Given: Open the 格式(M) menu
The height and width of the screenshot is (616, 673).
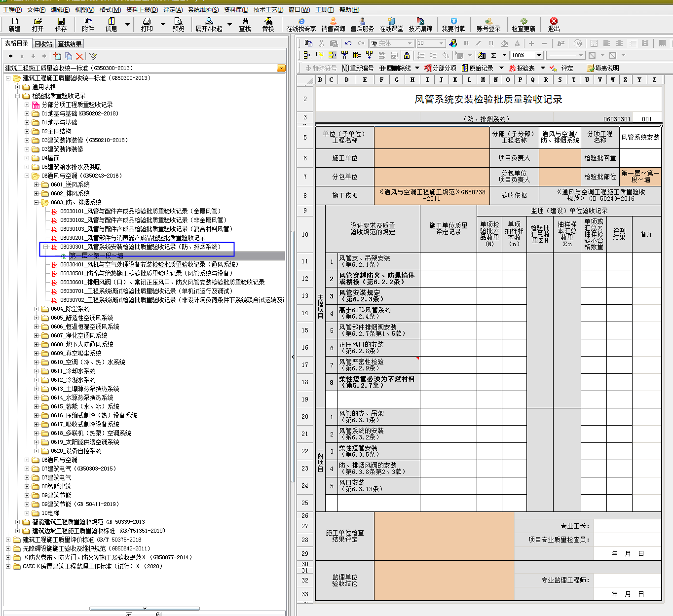Looking at the screenshot, I should (x=110, y=9).
